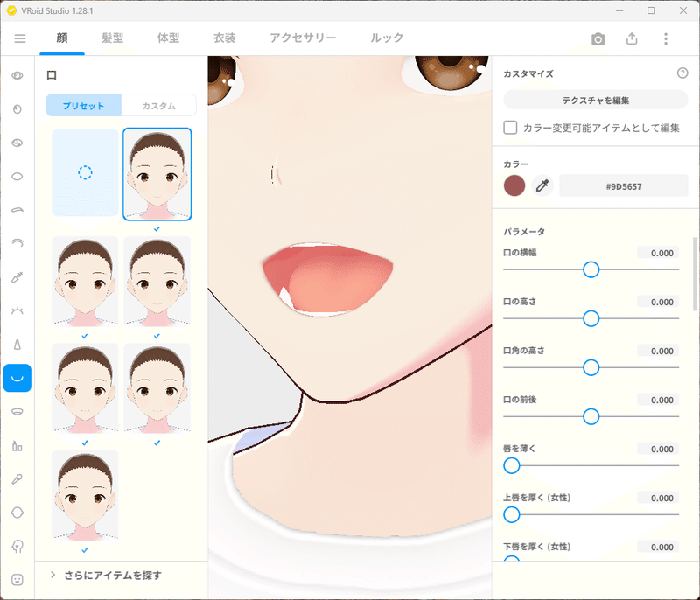
Task: Open the three-dot more options menu
Action: tap(666, 38)
